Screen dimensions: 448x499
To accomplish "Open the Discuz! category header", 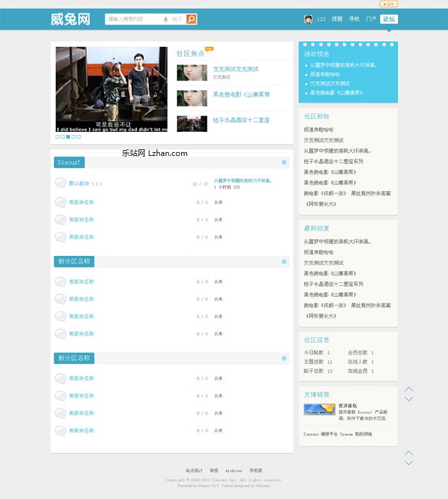I will coord(69,162).
